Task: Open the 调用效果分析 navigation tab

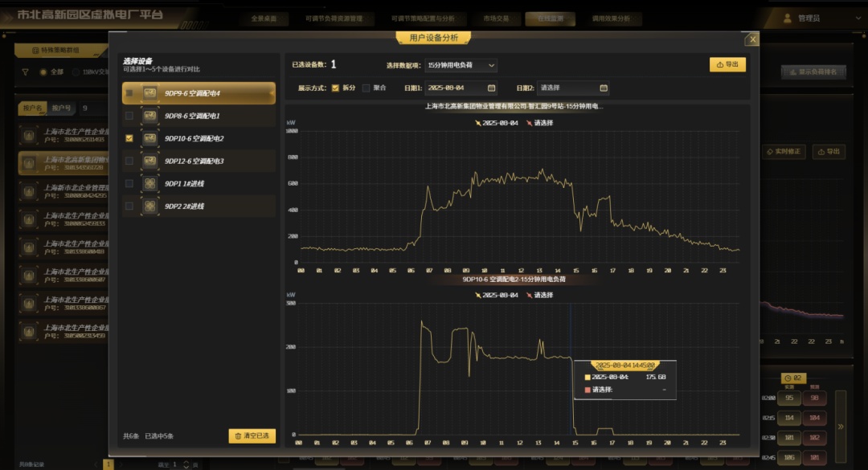Action: (611, 18)
